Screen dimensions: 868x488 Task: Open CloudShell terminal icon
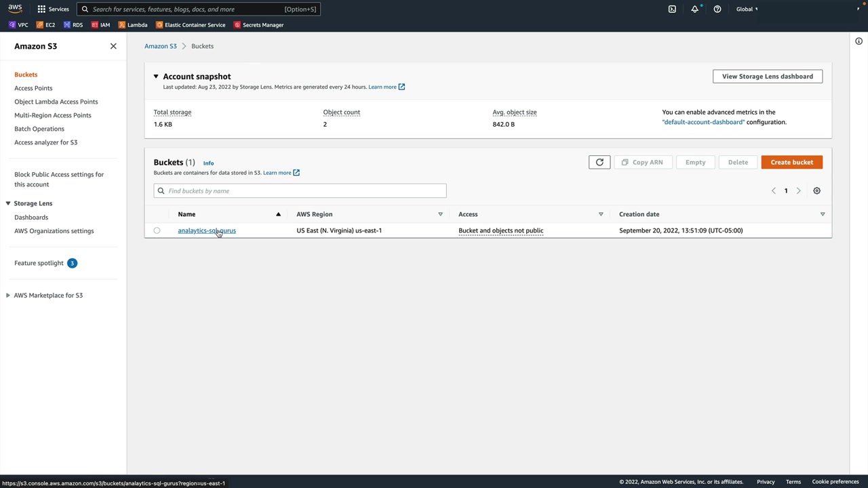pos(672,9)
